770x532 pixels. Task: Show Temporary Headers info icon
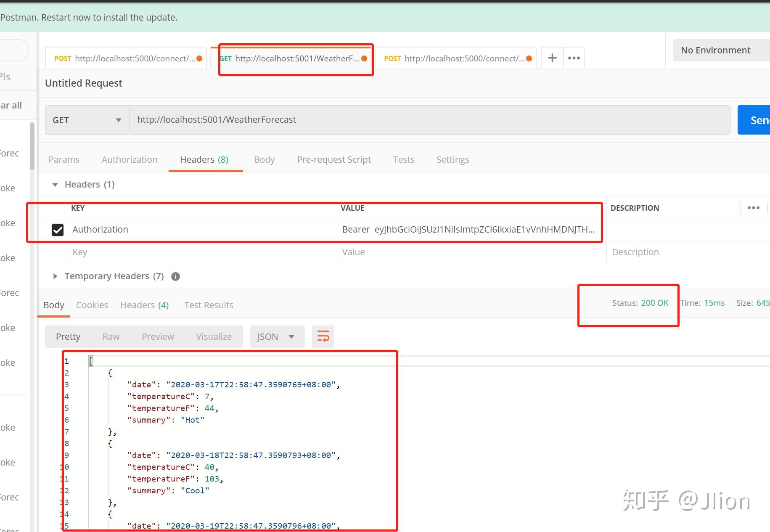click(x=176, y=276)
